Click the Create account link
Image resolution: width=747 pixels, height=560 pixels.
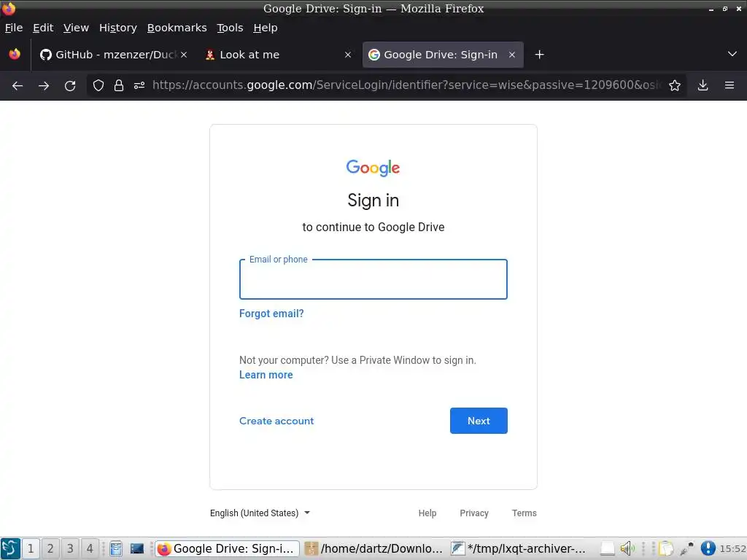point(276,421)
